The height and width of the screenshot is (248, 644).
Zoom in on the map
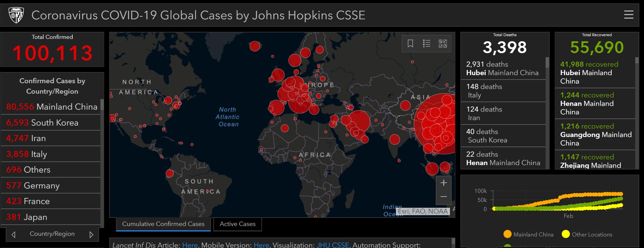[x=444, y=183]
